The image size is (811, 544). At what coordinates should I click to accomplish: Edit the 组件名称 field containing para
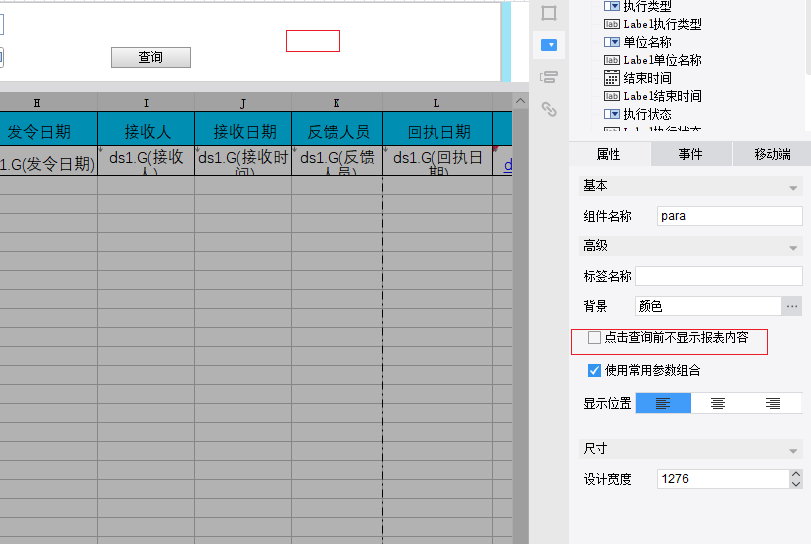[729, 216]
